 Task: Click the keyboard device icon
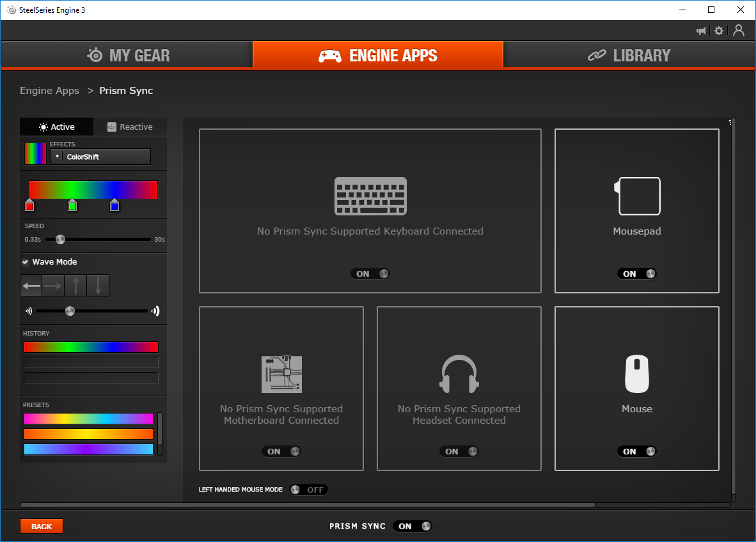pos(370,196)
